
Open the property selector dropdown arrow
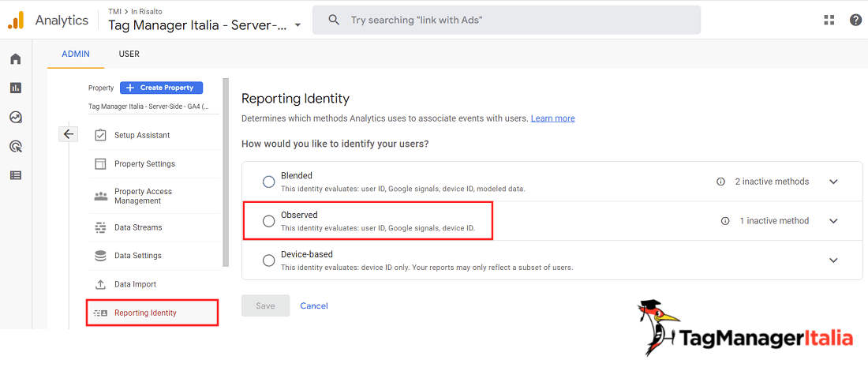pos(297,25)
